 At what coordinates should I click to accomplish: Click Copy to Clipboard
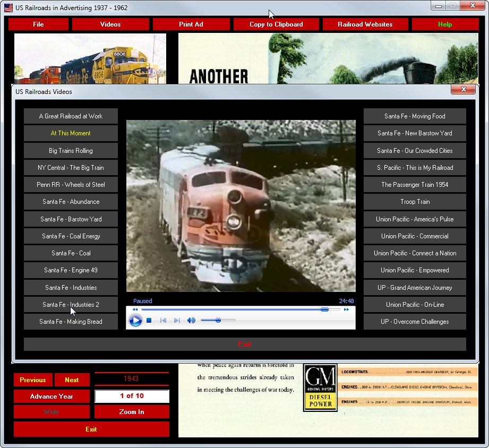[276, 24]
